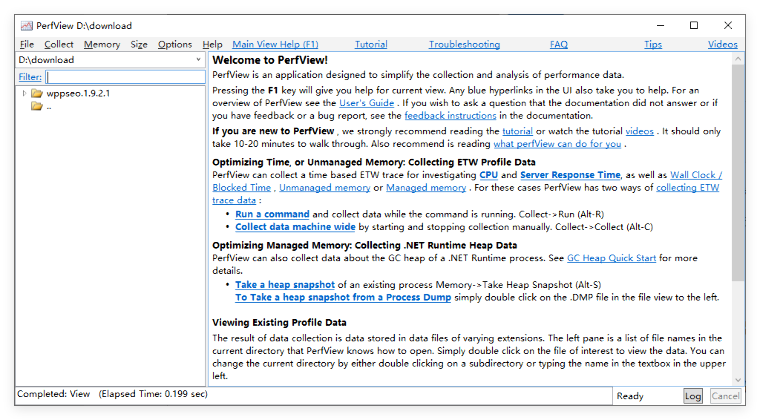Open the GC Heap Quick Start link

611,258
